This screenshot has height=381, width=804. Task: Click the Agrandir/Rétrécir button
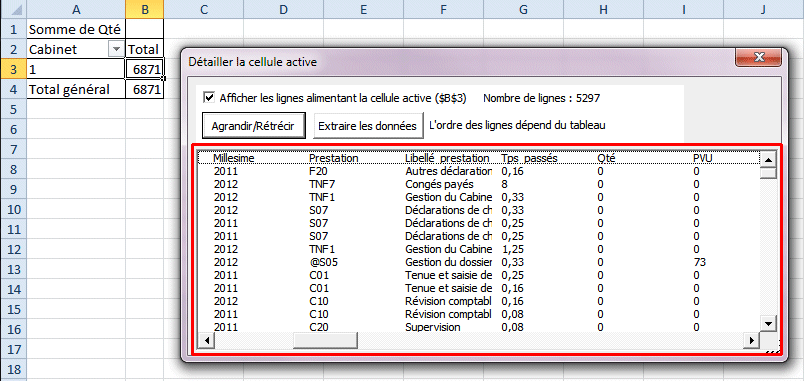(254, 126)
